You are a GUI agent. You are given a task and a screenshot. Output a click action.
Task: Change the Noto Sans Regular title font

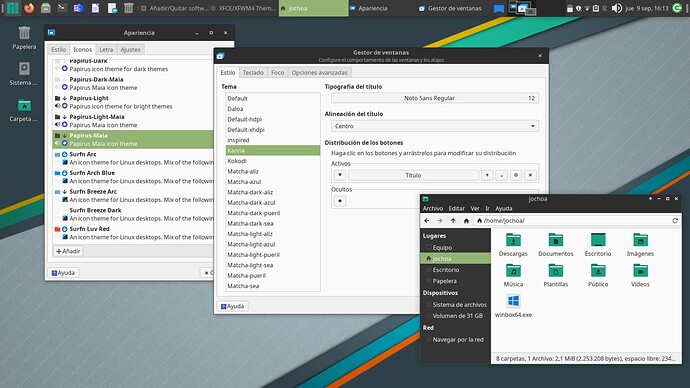(x=435, y=98)
